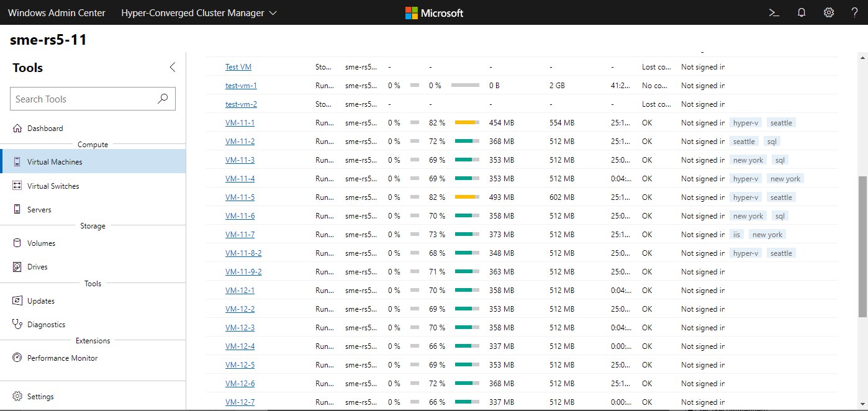Click Windows Admin Center title
Image resolution: width=868 pixels, height=411 pixels.
57,13
